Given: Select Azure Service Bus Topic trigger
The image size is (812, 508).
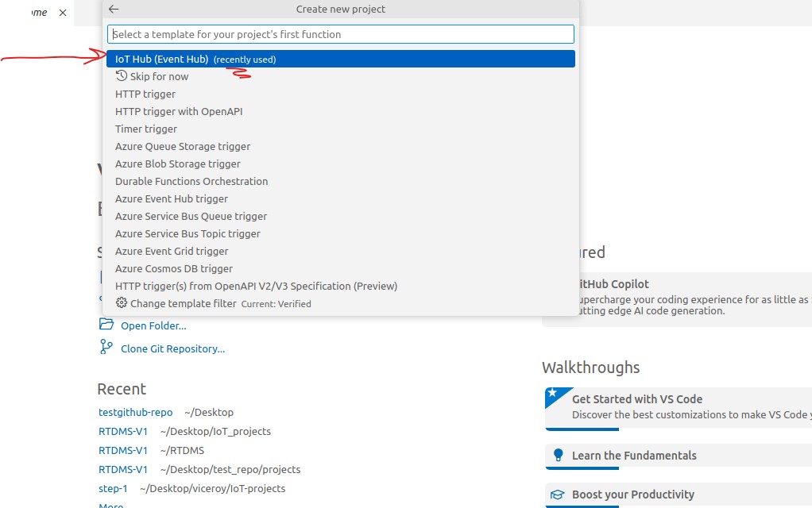Looking at the screenshot, I should (341, 234).
